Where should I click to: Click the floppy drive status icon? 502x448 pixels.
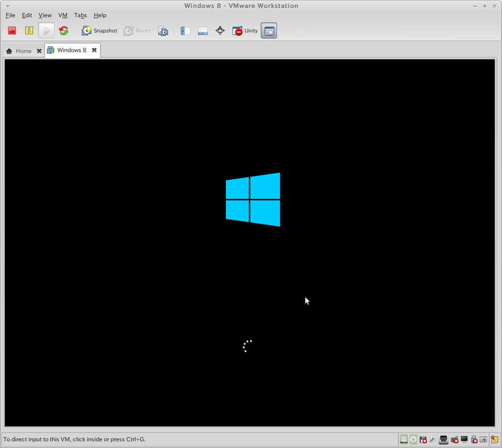click(x=423, y=440)
